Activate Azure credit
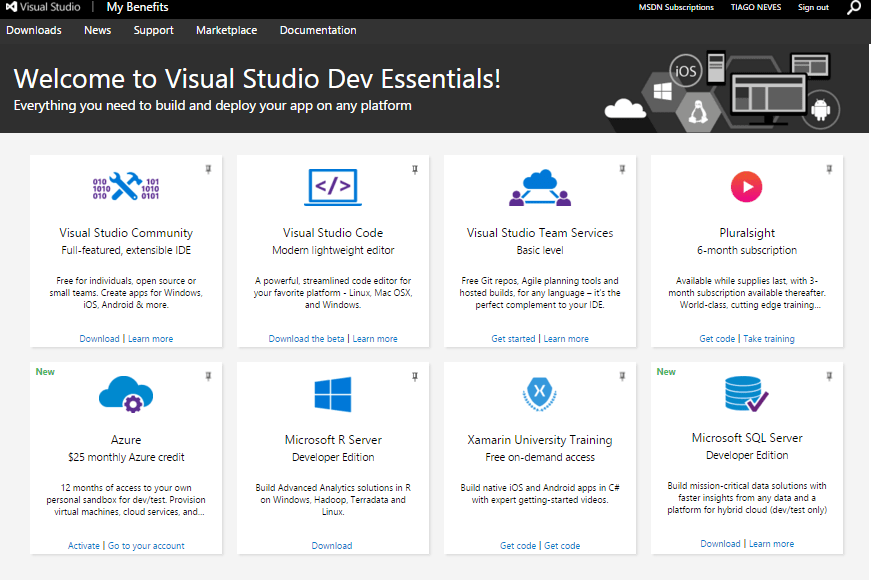 (84, 546)
